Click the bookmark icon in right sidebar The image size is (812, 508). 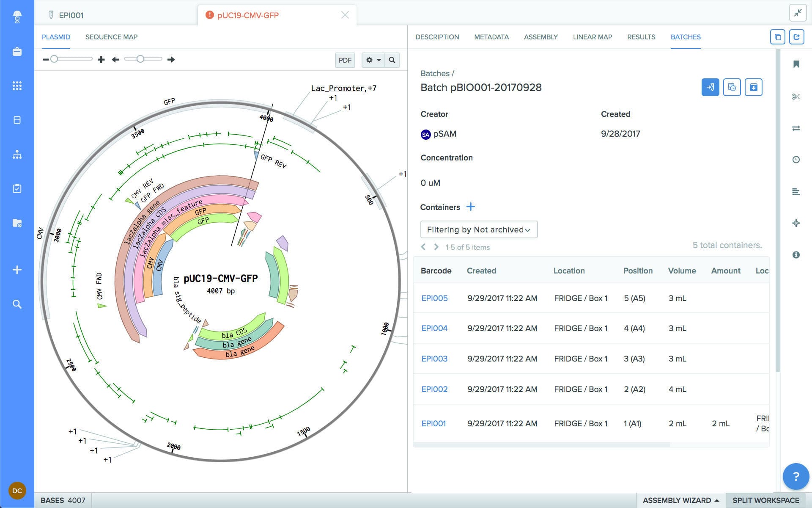[x=796, y=64]
